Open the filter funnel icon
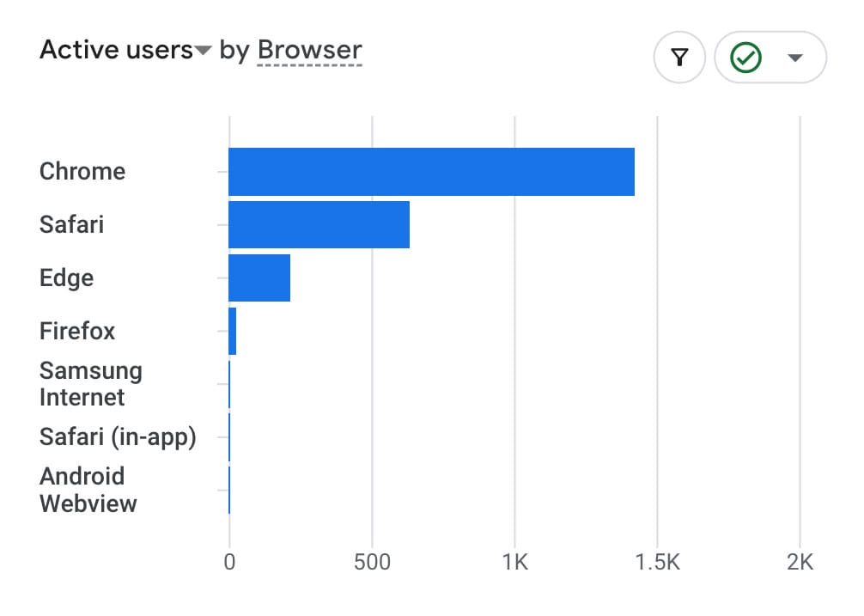 679,58
